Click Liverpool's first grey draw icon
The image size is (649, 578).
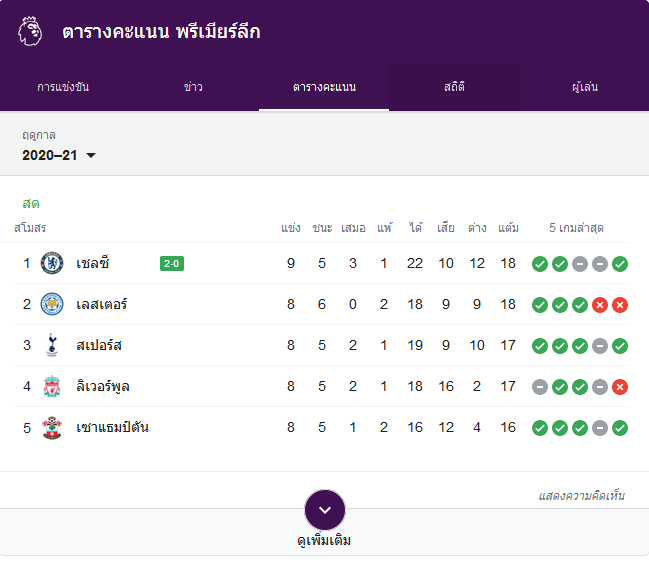click(x=540, y=387)
